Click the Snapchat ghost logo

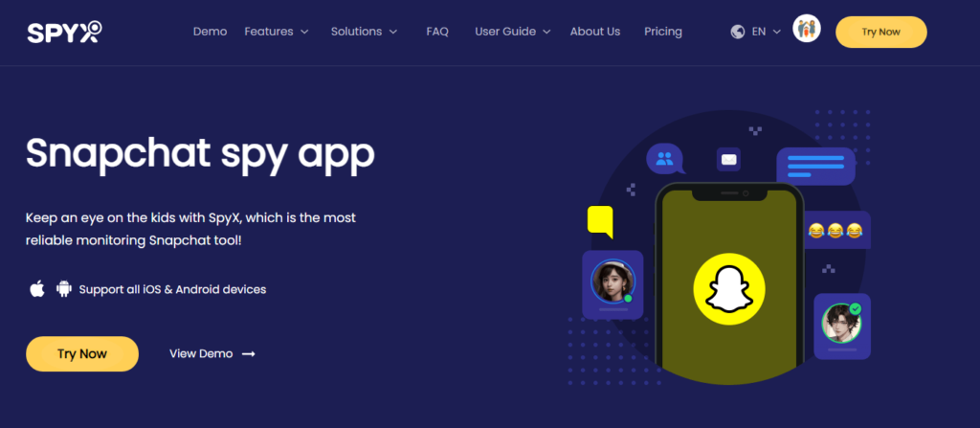tap(728, 289)
